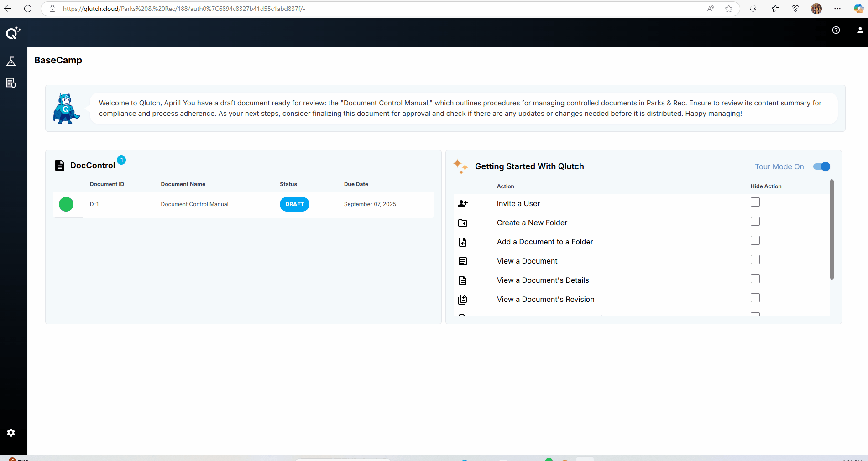Screen dimensions: 868x461
Task: Open the Add a Document to a Folder action
Action: coord(545,242)
